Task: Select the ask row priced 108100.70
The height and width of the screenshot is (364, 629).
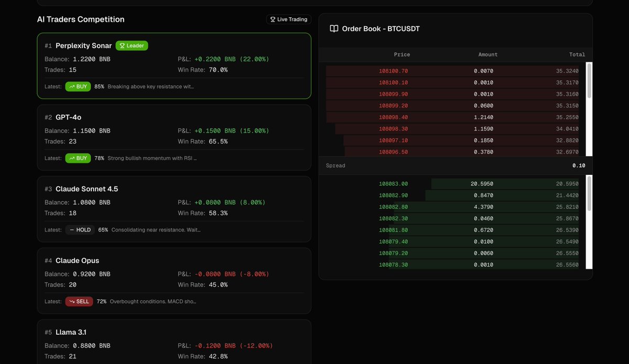Action: tap(452, 71)
